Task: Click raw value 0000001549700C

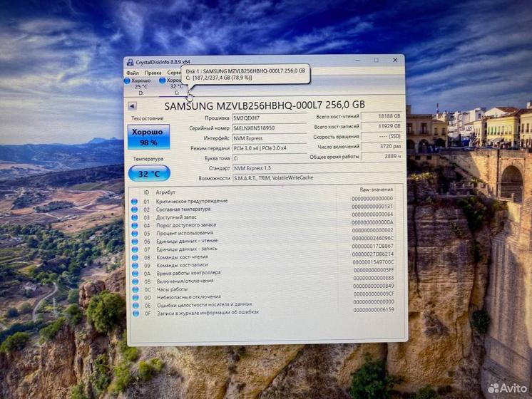Action: (x=373, y=262)
